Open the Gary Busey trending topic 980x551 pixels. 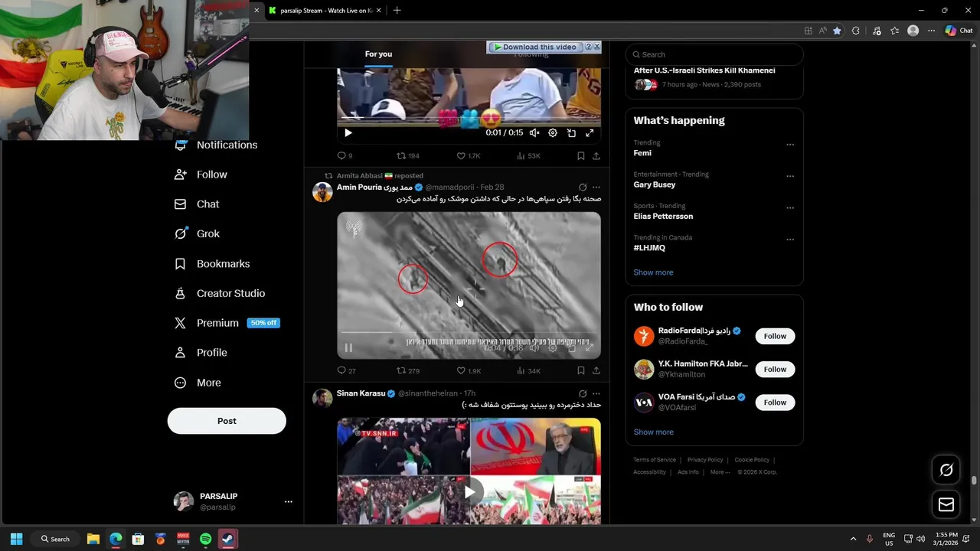coord(655,184)
